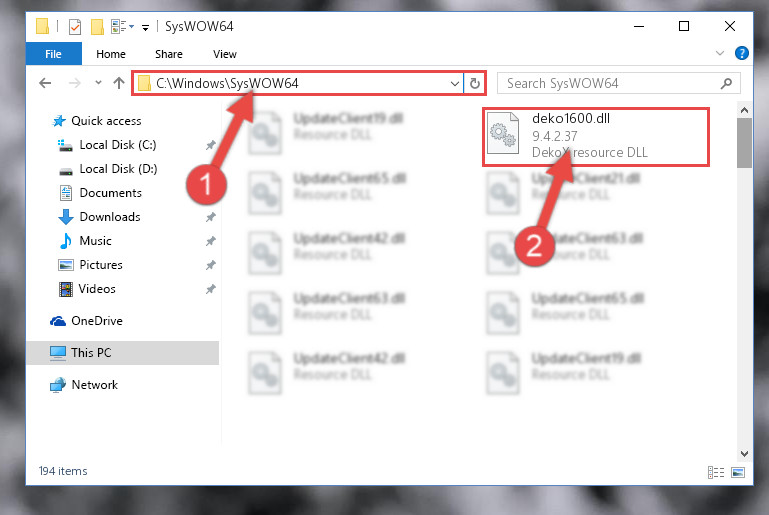Open the File menu

click(53, 54)
